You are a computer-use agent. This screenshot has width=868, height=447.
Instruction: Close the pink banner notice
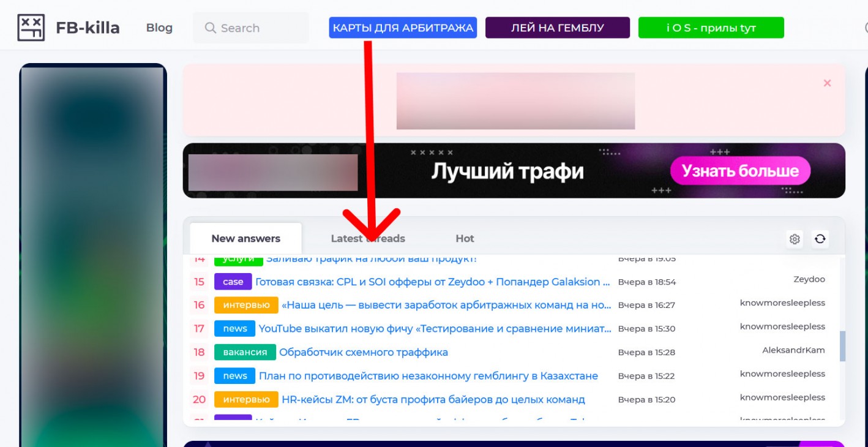(x=827, y=83)
